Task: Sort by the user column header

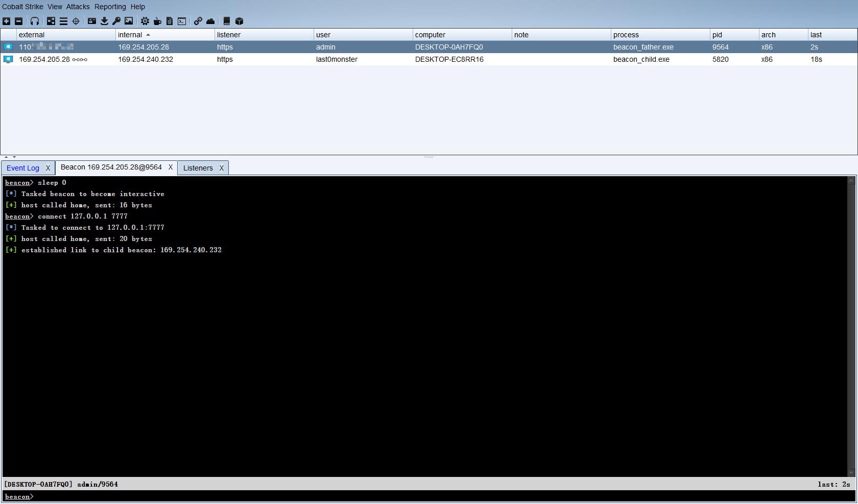Action: (364, 35)
